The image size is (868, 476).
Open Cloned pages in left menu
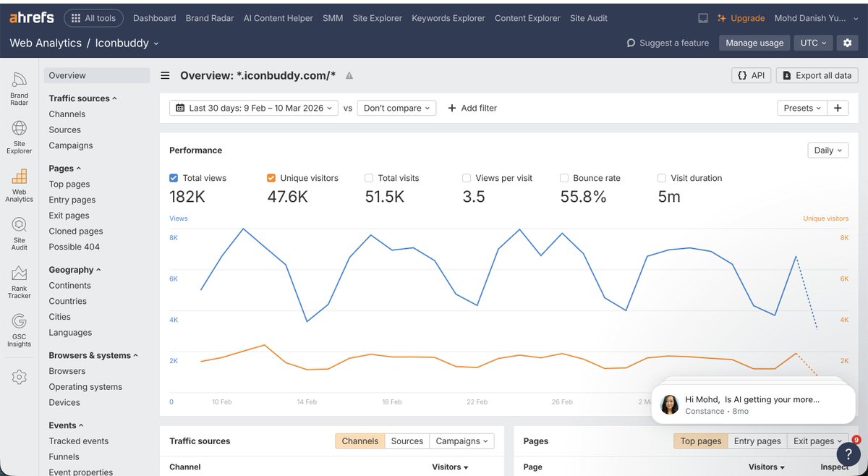(76, 231)
